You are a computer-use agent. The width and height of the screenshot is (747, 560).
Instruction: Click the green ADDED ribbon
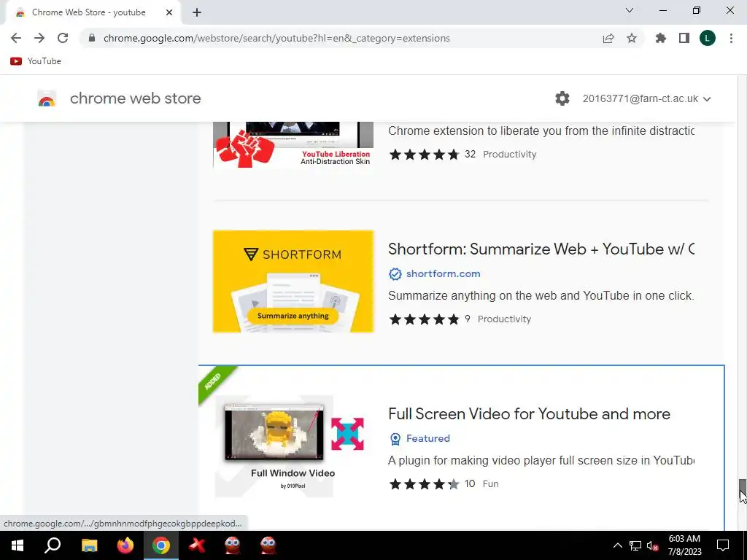coord(214,382)
